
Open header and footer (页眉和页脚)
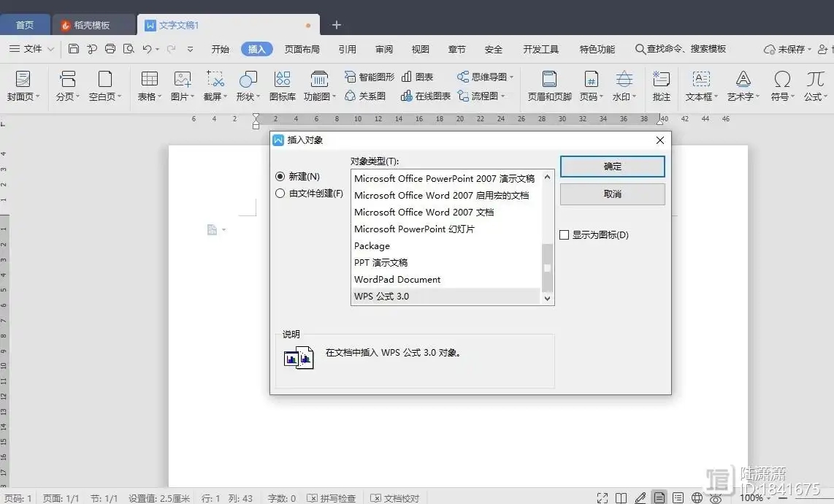tap(549, 85)
